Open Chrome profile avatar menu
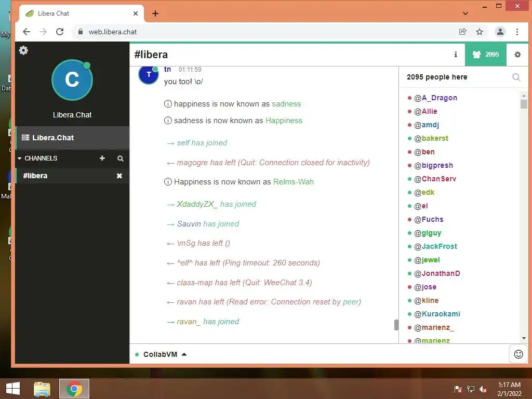The height and width of the screenshot is (399, 532). [500, 32]
